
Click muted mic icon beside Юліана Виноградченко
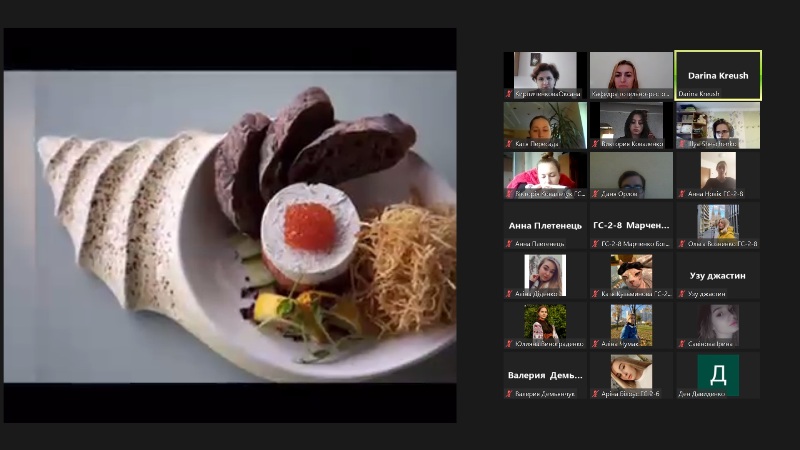509,344
